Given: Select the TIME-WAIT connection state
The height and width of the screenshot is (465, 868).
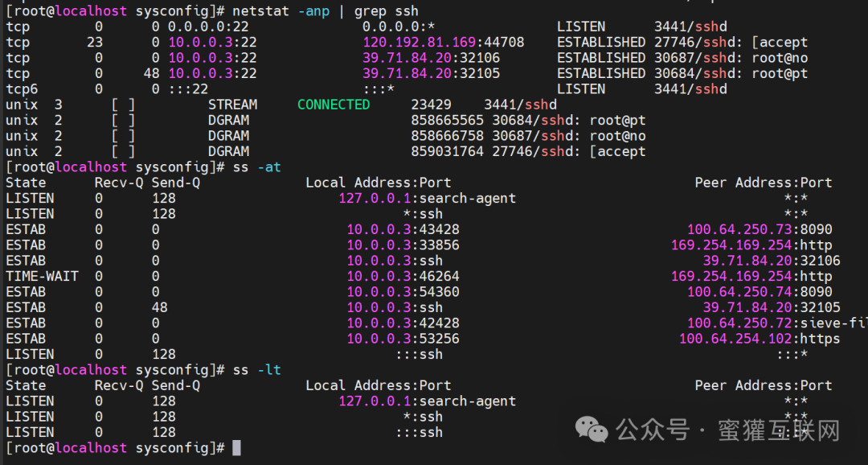Looking at the screenshot, I should (x=40, y=275).
